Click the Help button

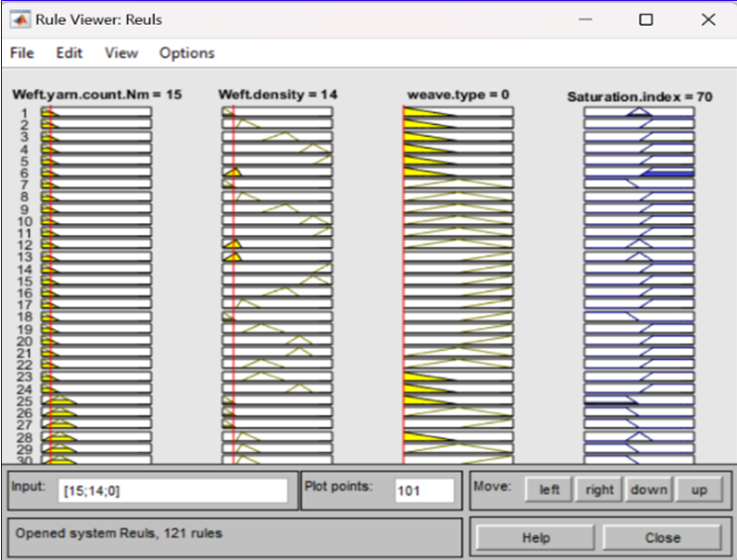click(x=536, y=537)
